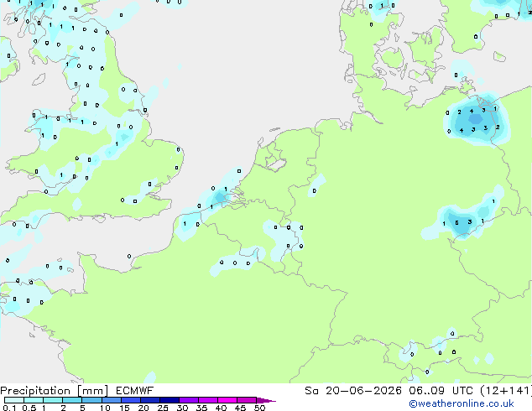
Task: Click the legend arrow tip above 50 mm
Action: [266, 400]
